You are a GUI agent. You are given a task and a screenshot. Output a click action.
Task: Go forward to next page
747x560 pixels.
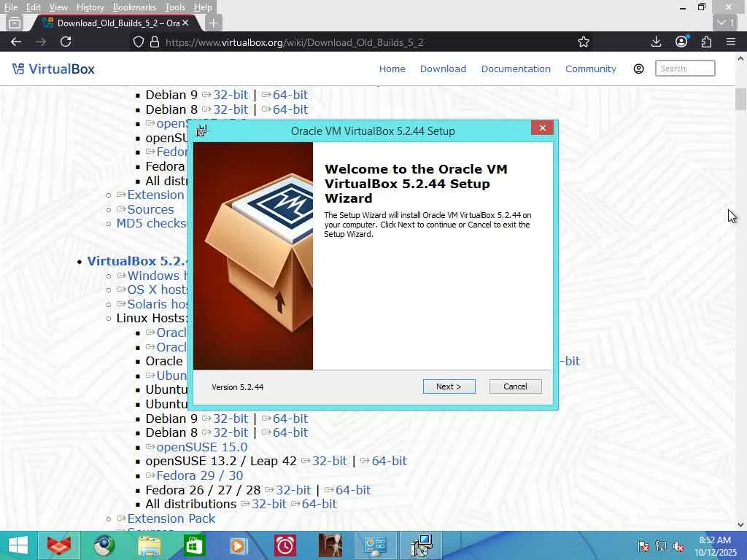tap(41, 42)
